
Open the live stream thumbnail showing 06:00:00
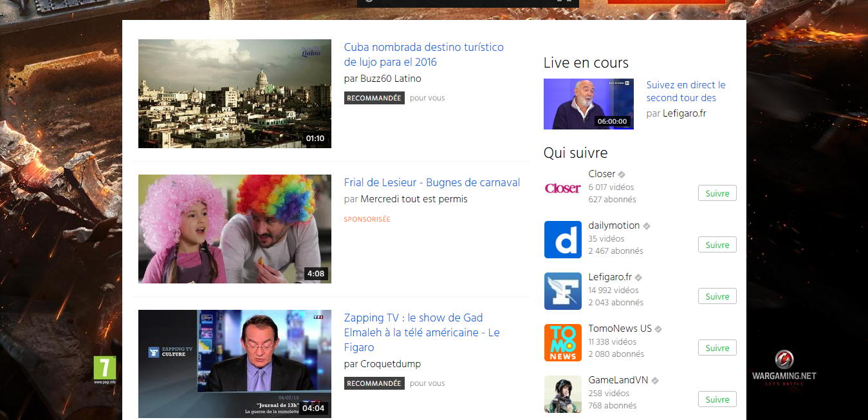click(589, 104)
